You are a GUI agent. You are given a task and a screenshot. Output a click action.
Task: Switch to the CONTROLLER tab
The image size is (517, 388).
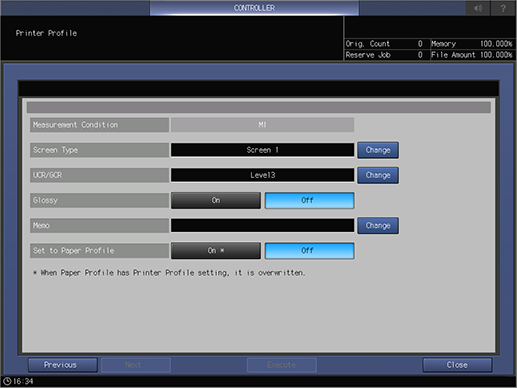point(254,8)
